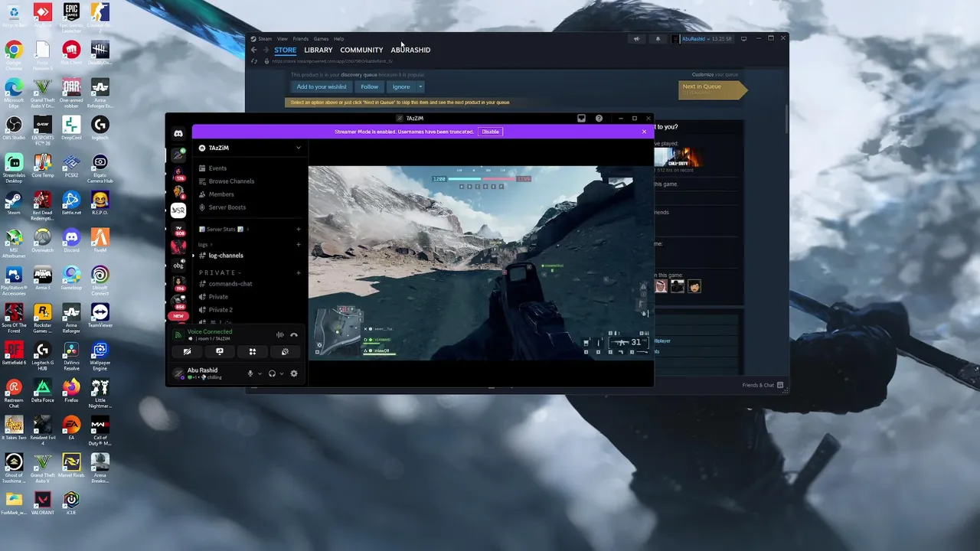This screenshot has height=551, width=980.
Task: Collapse the PRIVATE category in Discord
Action: point(220,272)
